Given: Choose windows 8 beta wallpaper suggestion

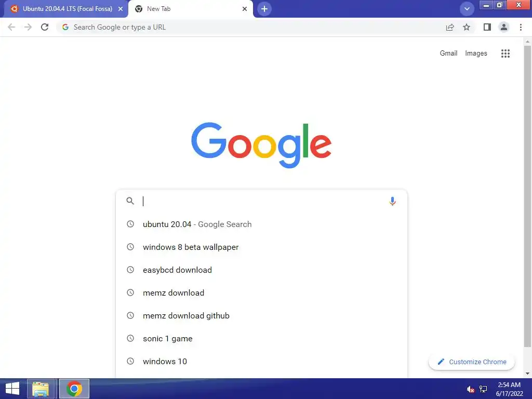Looking at the screenshot, I should (x=261, y=247).
